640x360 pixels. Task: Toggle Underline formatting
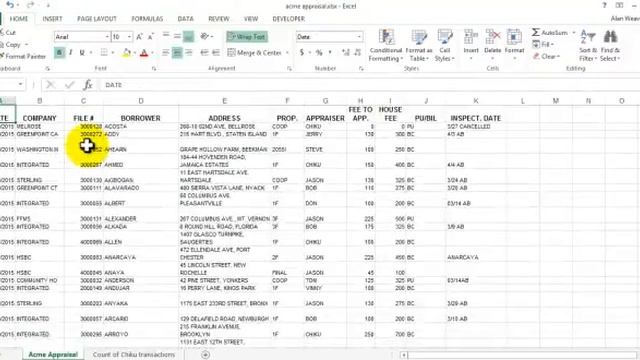[x=82, y=53]
